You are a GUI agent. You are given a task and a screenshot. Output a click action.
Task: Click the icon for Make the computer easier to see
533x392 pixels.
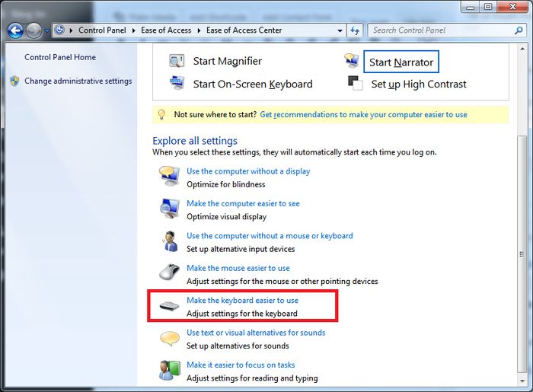point(169,209)
